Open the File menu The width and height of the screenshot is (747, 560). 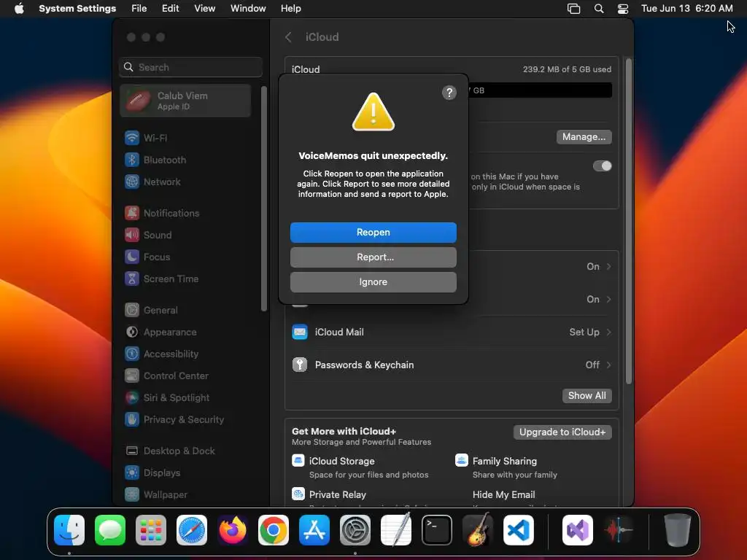pos(139,9)
